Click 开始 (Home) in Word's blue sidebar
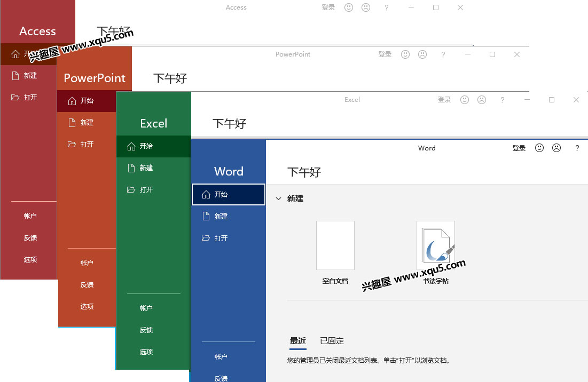This screenshot has height=382, width=588. (229, 194)
